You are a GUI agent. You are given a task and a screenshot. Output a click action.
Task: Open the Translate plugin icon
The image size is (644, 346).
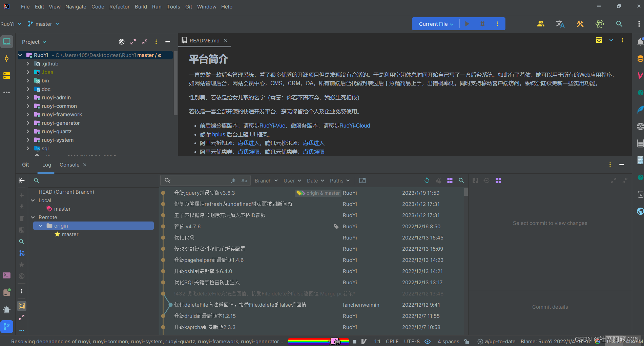560,24
